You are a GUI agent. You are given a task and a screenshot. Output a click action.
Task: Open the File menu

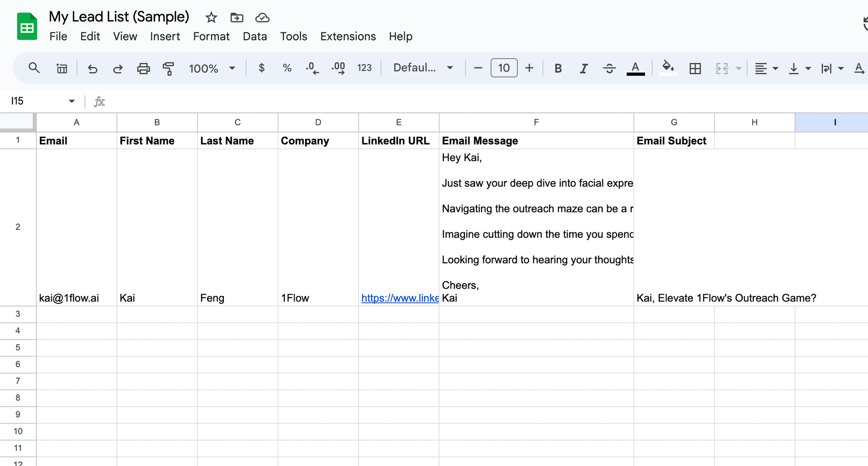click(58, 36)
